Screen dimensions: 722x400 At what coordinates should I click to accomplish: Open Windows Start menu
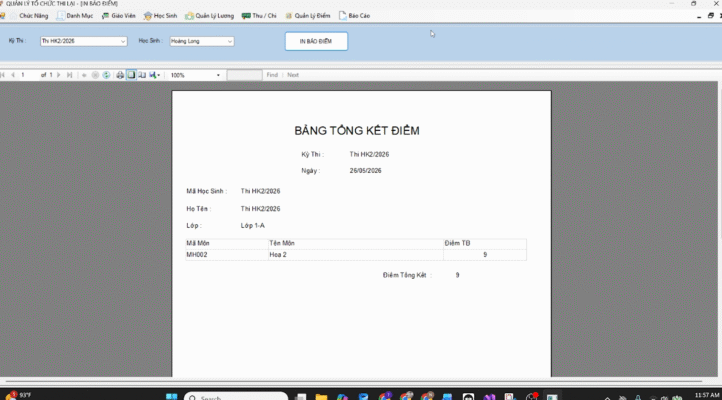pyautogui.click(x=171, y=397)
